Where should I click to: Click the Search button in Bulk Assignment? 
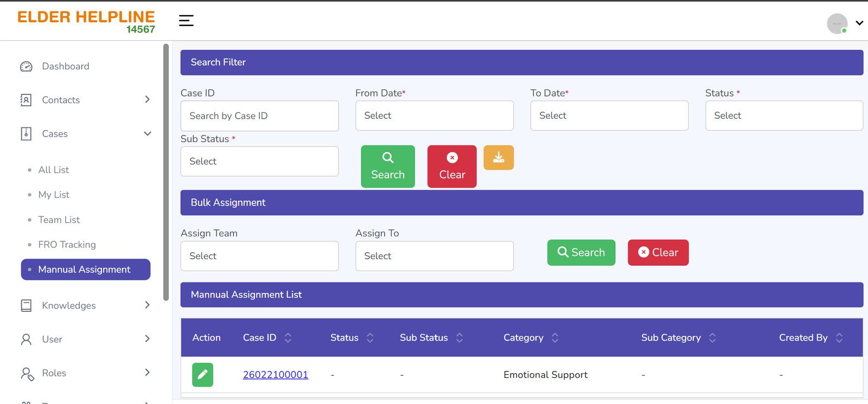(581, 253)
